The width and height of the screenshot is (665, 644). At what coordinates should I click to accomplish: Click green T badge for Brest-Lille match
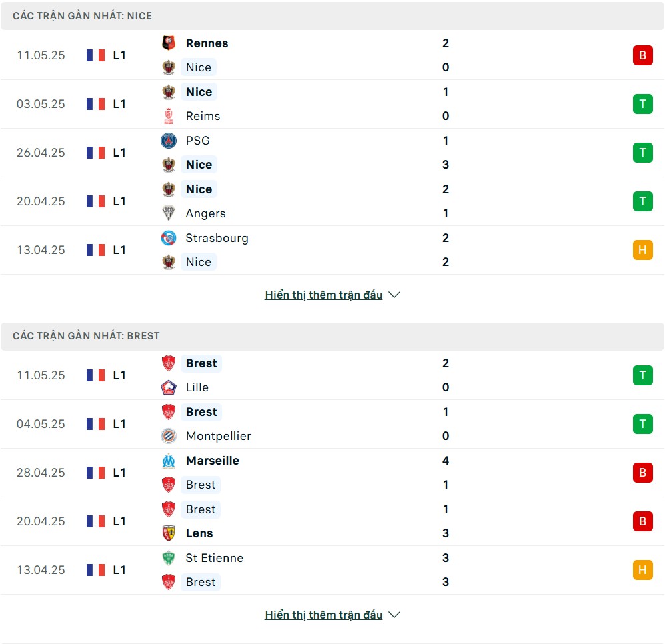642,375
